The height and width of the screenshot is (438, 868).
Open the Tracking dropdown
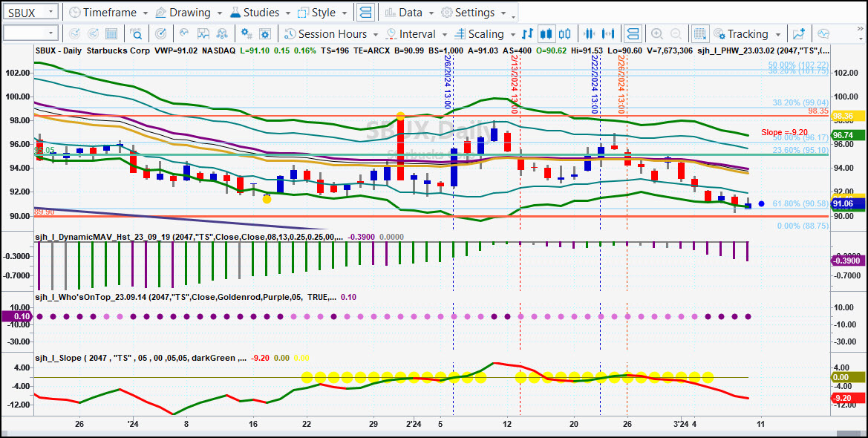(x=747, y=33)
